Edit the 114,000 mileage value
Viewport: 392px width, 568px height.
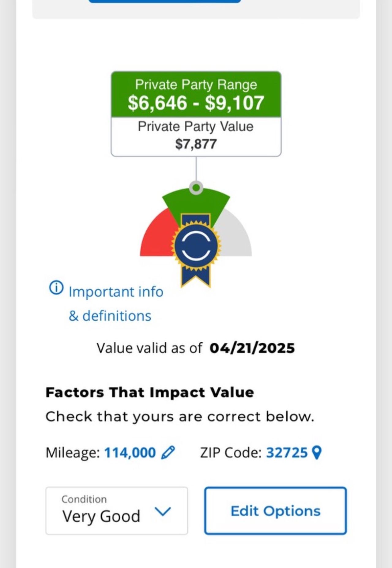point(130,453)
